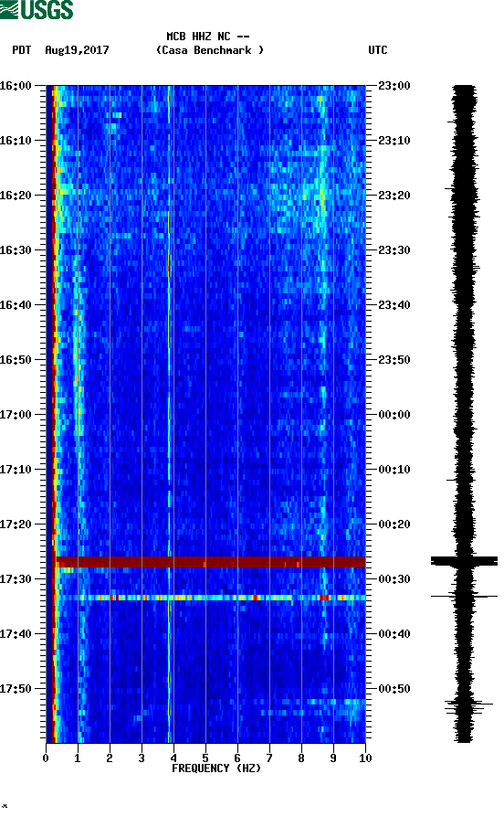504x816 pixels.
Task: Click the 7 Hz frequency axis label
Action: (x=269, y=758)
